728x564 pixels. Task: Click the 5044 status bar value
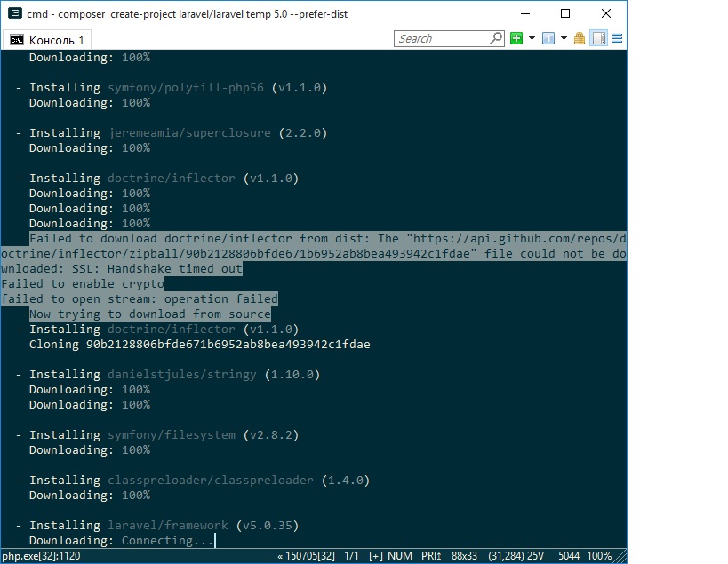[x=568, y=556]
